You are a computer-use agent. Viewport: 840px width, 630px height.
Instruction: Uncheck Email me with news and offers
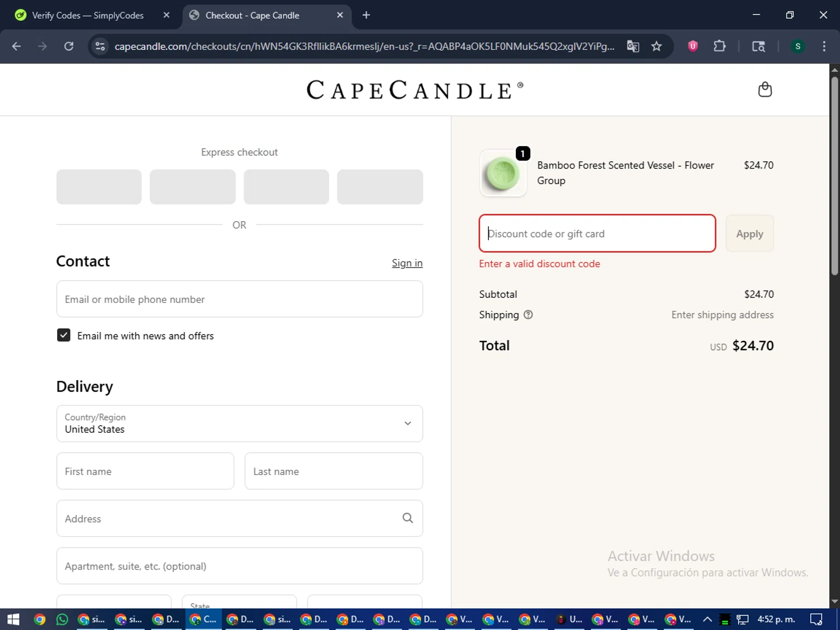[x=64, y=335]
